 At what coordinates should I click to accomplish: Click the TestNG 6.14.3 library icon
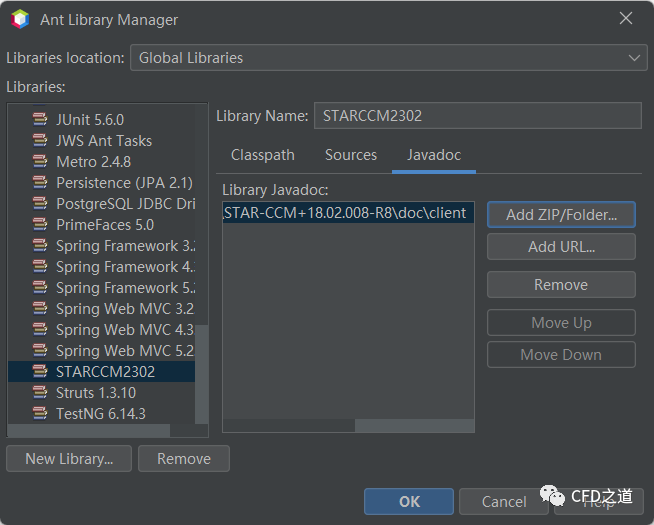[40, 413]
